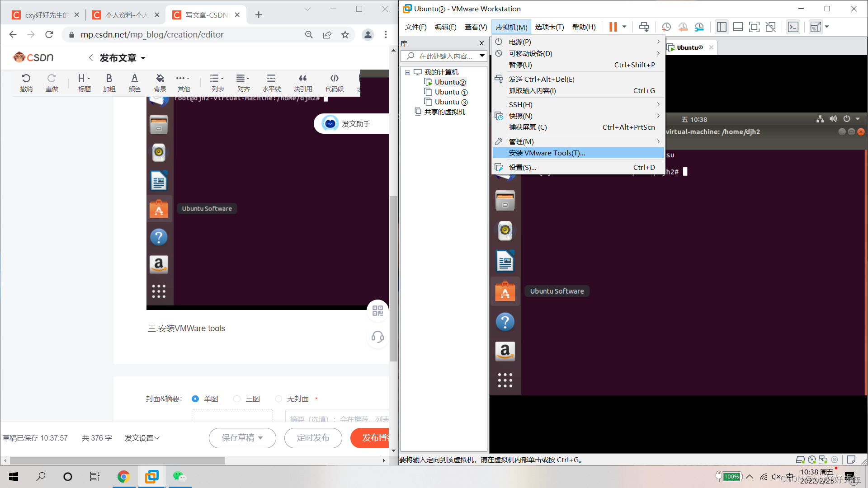Open the library search box dropdown arrow

(482, 56)
